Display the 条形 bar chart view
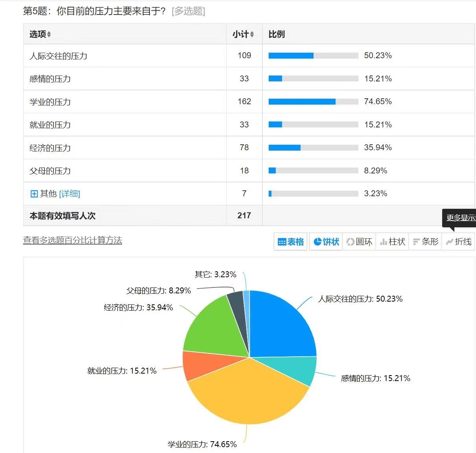The height and width of the screenshot is (453, 476). pos(426,241)
